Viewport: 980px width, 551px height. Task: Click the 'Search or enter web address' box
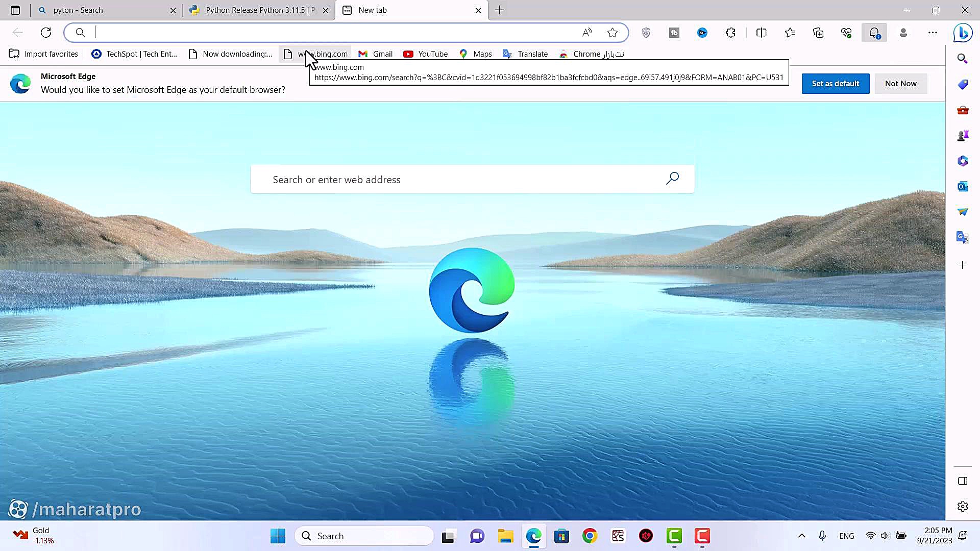(472, 179)
